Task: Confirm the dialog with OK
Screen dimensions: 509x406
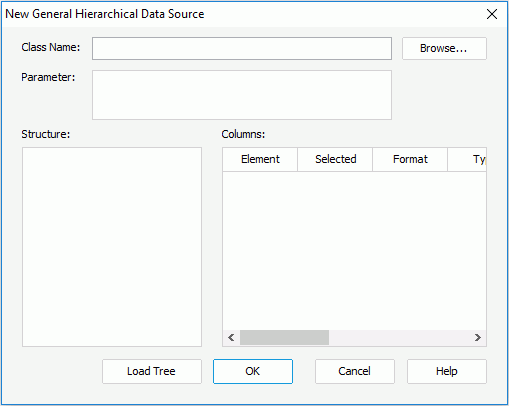Action: (x=253, y=371)
